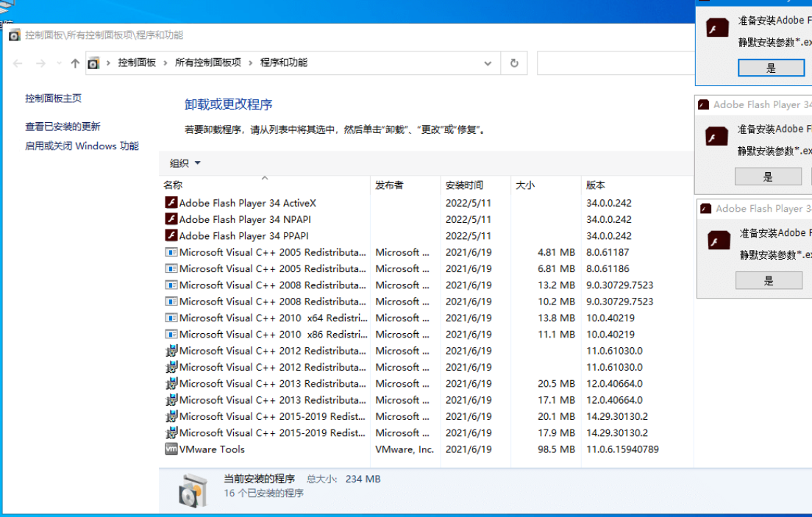Open the recent locations dropdown chevron
Image resolution: width=812 pixels, height=517 pixels.
[59, 63]
